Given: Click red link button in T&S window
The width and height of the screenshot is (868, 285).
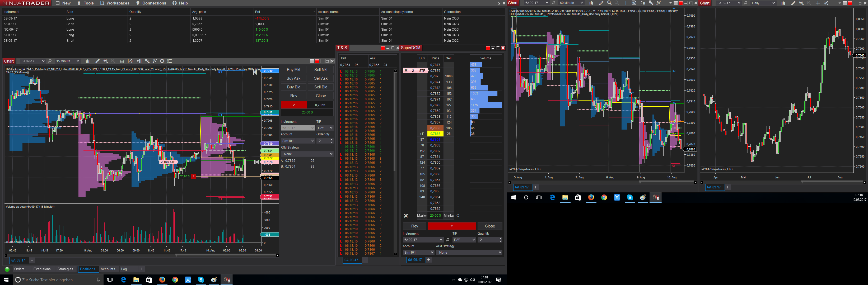Looking at the screenshot, I should click(382, 48).
